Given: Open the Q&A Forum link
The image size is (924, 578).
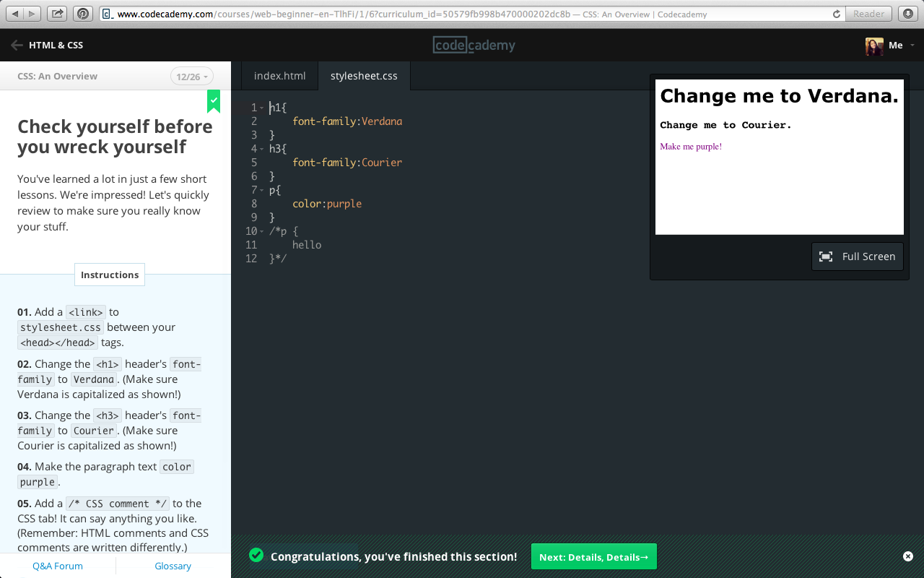Looking at the screenshot, I should click(x=57, y=566).
